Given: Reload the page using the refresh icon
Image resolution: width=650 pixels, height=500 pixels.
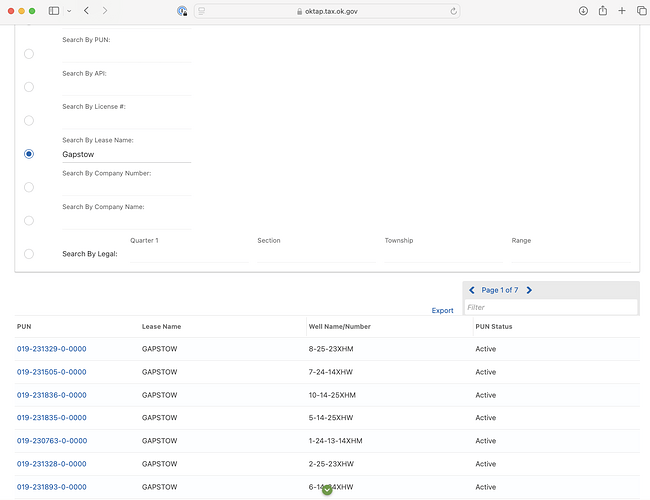Looking at the screenshot, I should click(x=454, y=11).
